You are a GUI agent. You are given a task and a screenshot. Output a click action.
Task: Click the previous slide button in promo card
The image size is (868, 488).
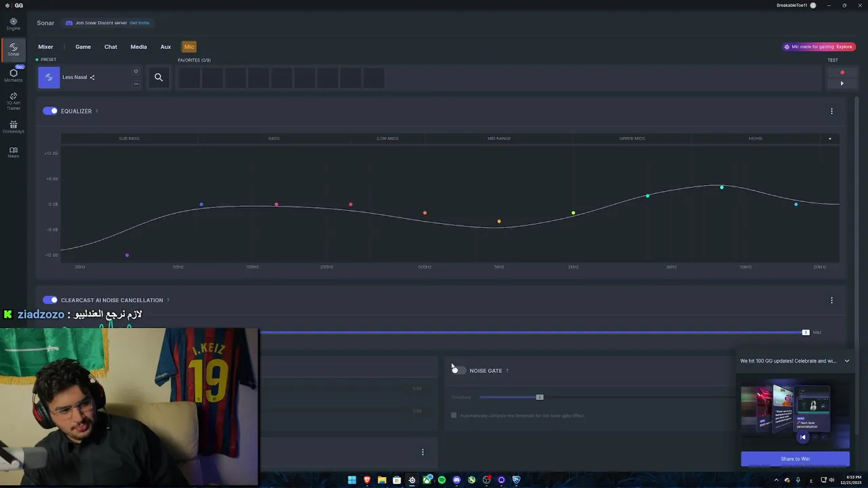point(803,437)
